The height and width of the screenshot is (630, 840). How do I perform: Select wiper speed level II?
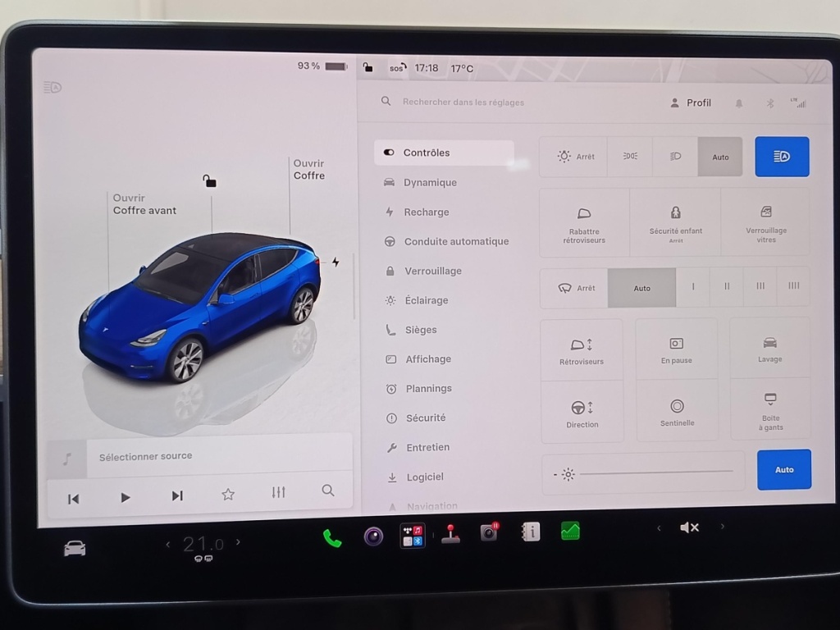pyautogui.click(x=727, y=286)
